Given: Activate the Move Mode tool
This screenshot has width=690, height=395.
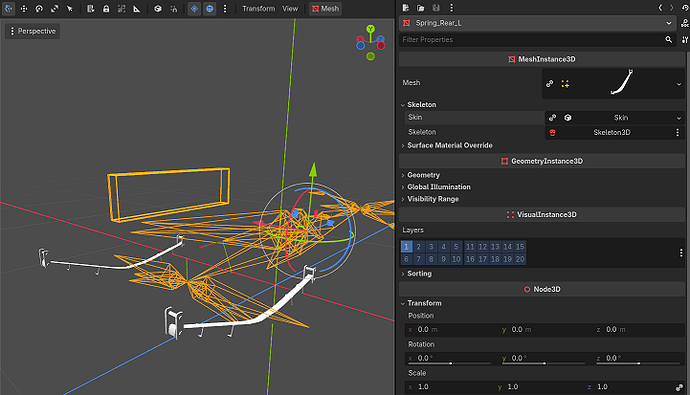Looking at the screenshot, I should tap(24, 8).
